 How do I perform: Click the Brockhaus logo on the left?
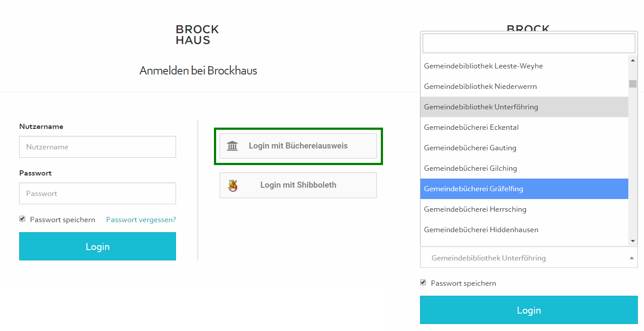pos(197,35)
